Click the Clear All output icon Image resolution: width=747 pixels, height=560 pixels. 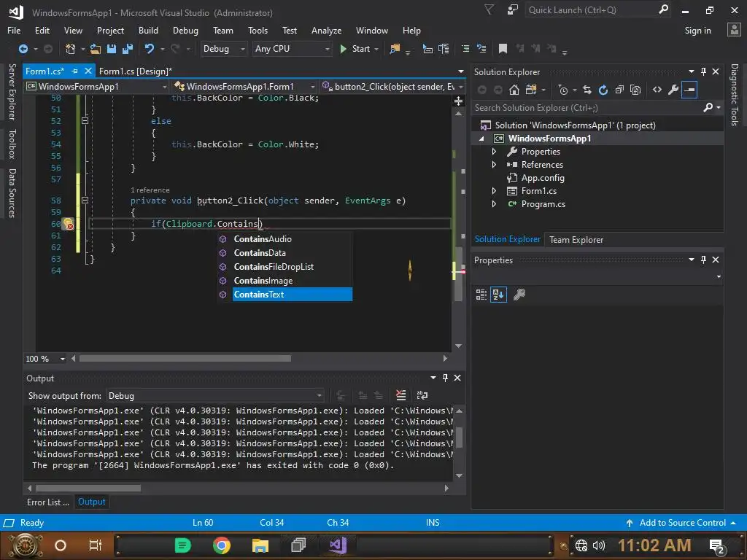tap(401, 395)
